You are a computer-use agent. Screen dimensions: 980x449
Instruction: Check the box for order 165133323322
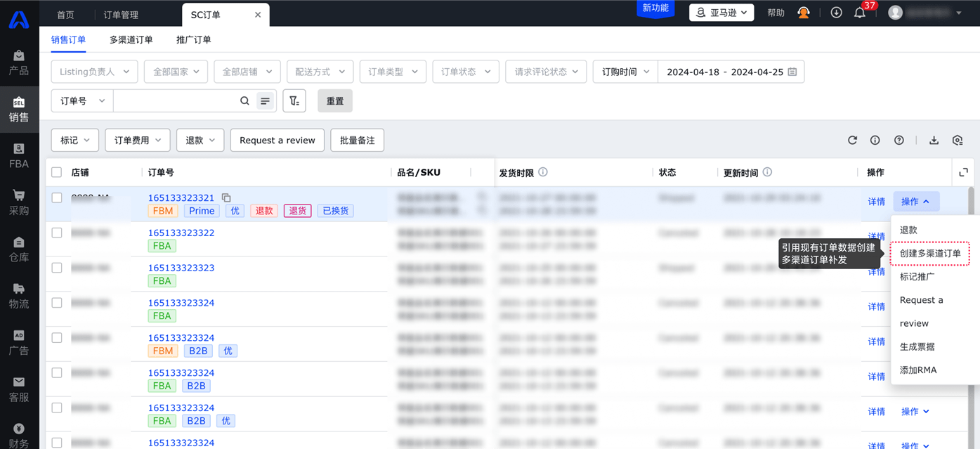click(x=57, y=233)
